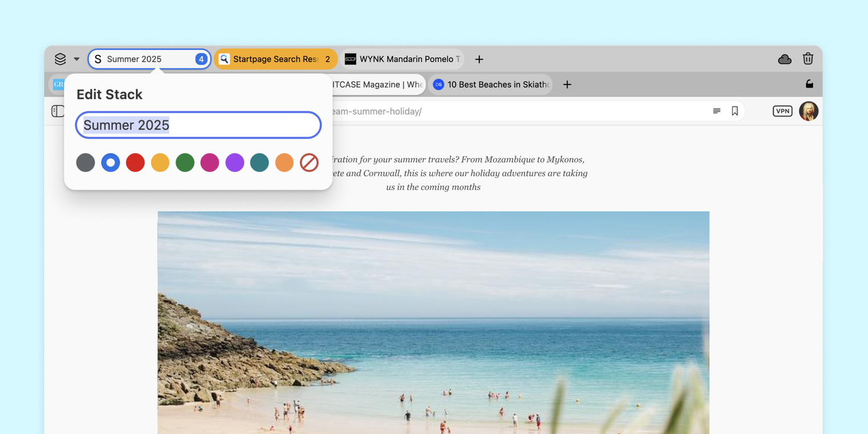
Task: Click the Summer 2025 stack name field
Action: [198, 125]
